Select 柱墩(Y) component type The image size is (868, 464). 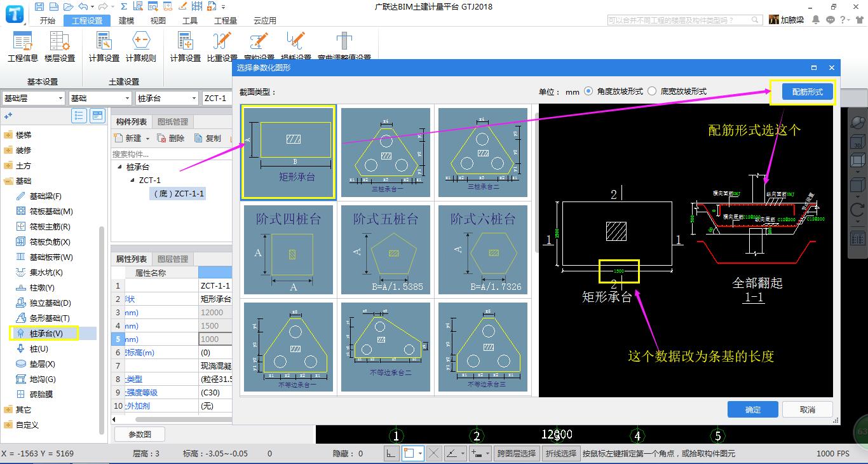point(43,288)
